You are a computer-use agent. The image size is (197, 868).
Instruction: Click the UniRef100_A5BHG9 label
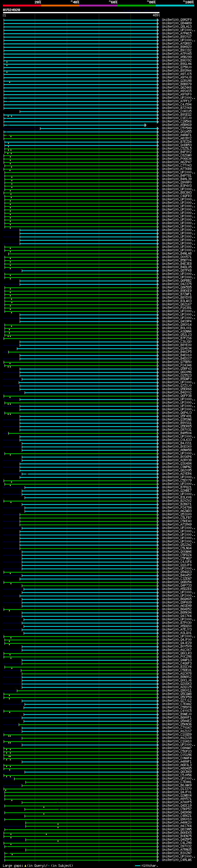click(177, 125)
